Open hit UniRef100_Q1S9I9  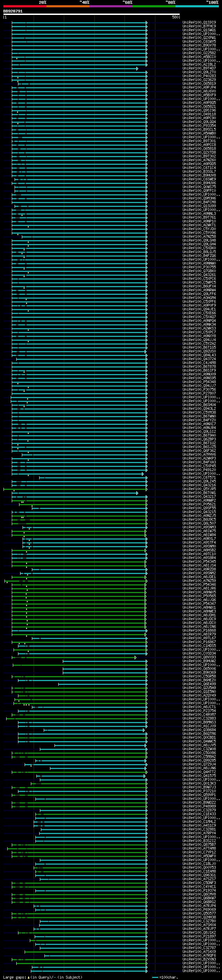tap(199, 23)
